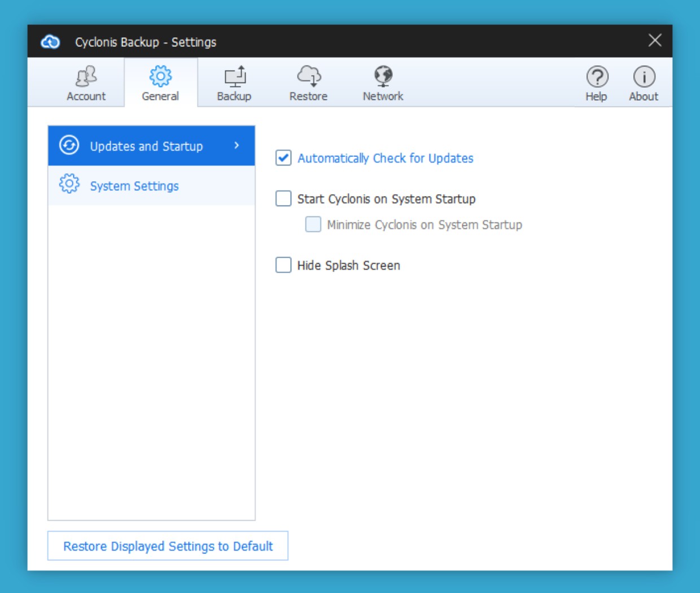The height and width of the screenshot is (593, 700).
Task: Close the Cyclonis Backup Settings window
Action: pos(655,41)
